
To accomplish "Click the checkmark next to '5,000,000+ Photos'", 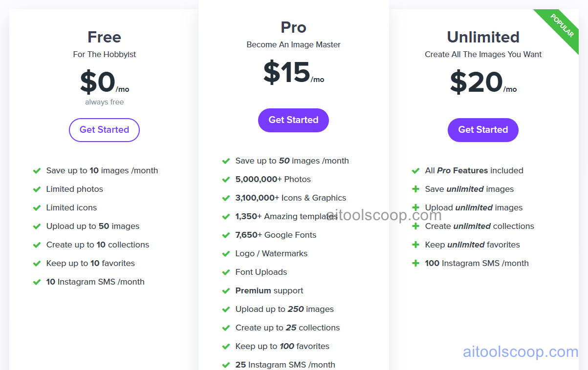I will coord(226,179).
